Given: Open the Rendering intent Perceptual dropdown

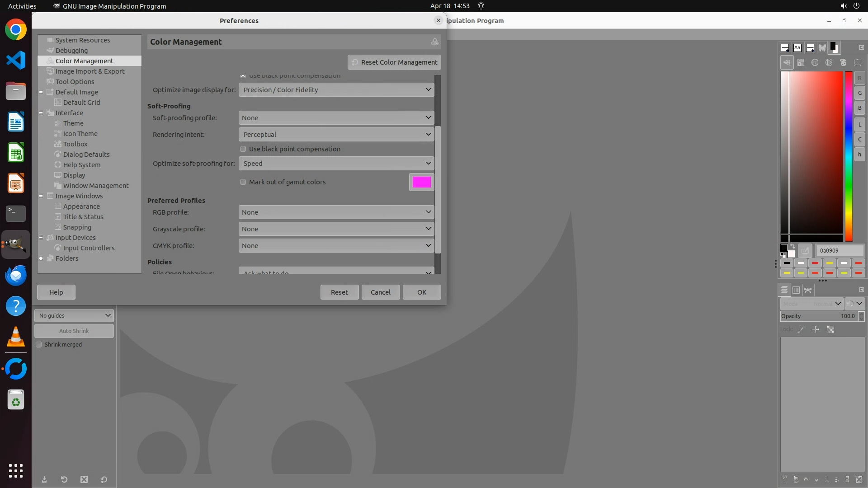Looking at the screenshot, I should click(x=336, y=135).
